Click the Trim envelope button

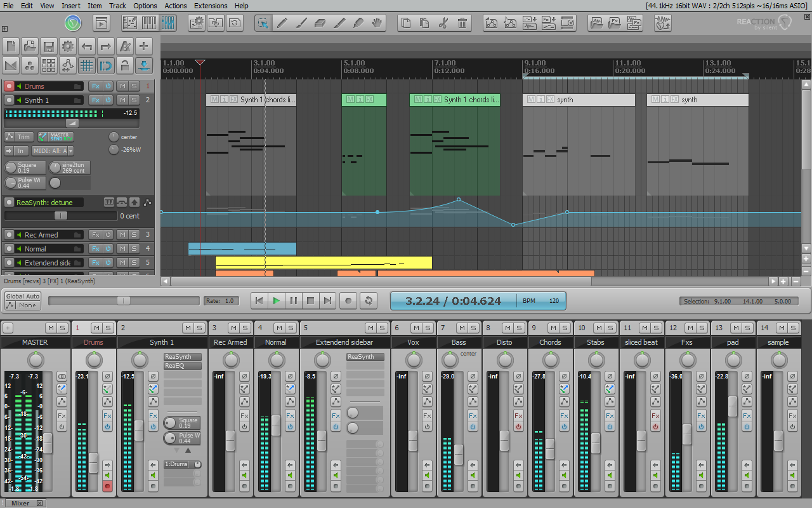[24, 137]
